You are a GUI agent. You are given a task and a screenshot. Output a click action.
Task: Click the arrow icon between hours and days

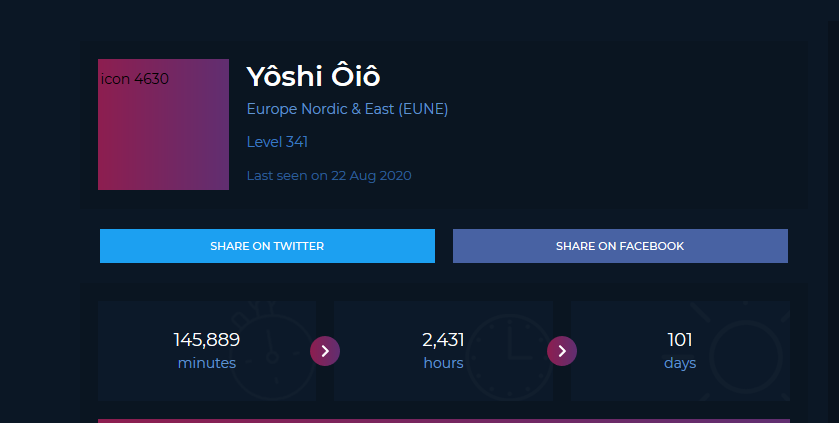click(x=562, y=351)
